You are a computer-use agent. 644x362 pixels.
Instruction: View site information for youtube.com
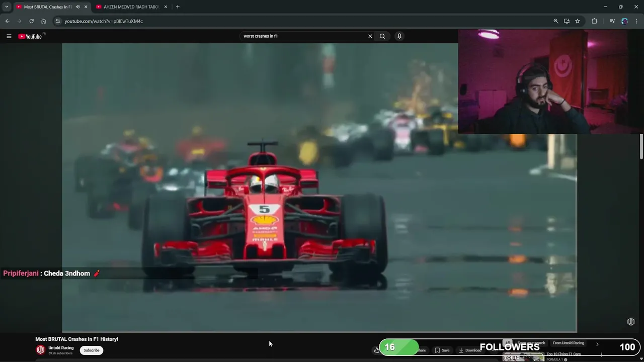click(58, 21)
